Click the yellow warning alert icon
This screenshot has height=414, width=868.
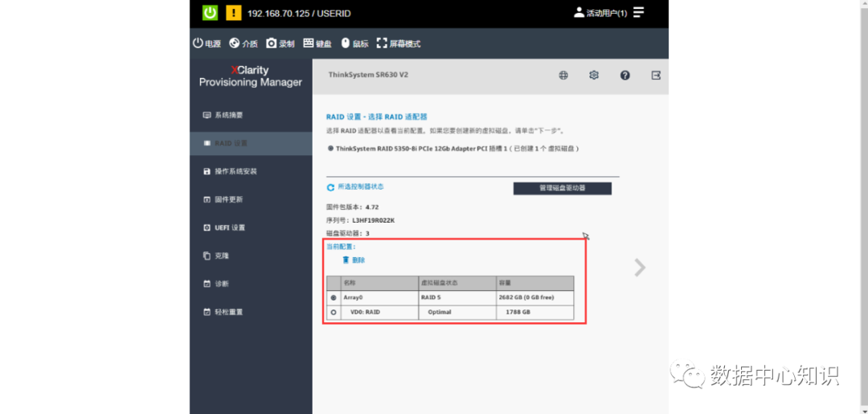pos(234,13)
